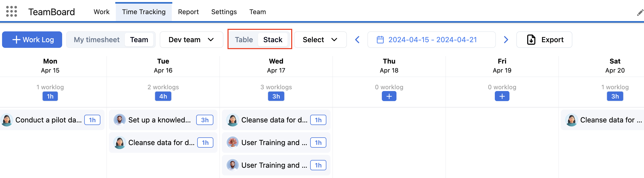
Task: Switch to Stack view
Action: pos(273,40)
